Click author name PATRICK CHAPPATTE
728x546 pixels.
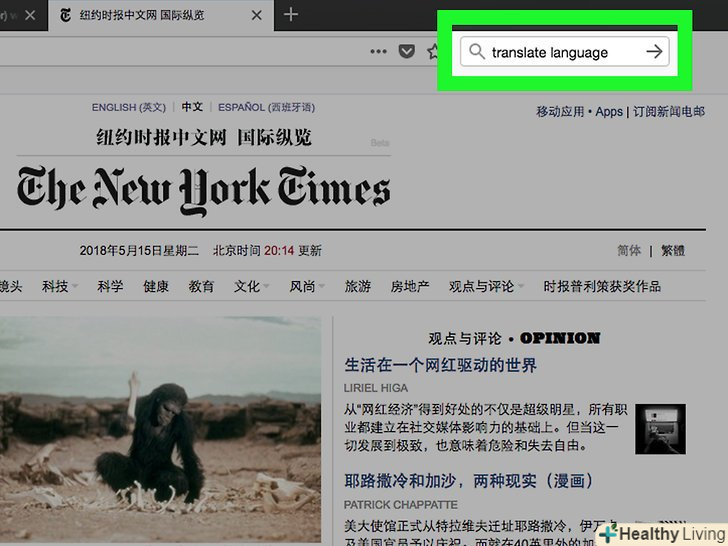tap(401, 504)
